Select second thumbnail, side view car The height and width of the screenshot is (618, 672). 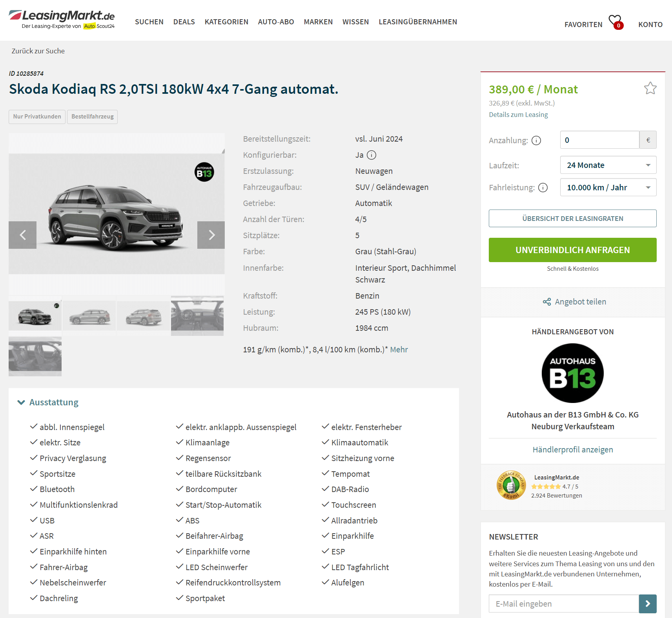[89, 316]
